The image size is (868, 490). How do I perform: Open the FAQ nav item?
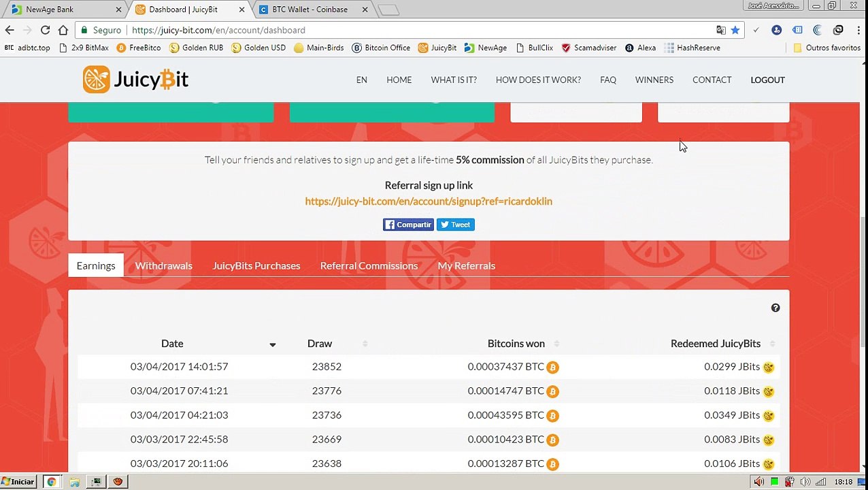608,80
